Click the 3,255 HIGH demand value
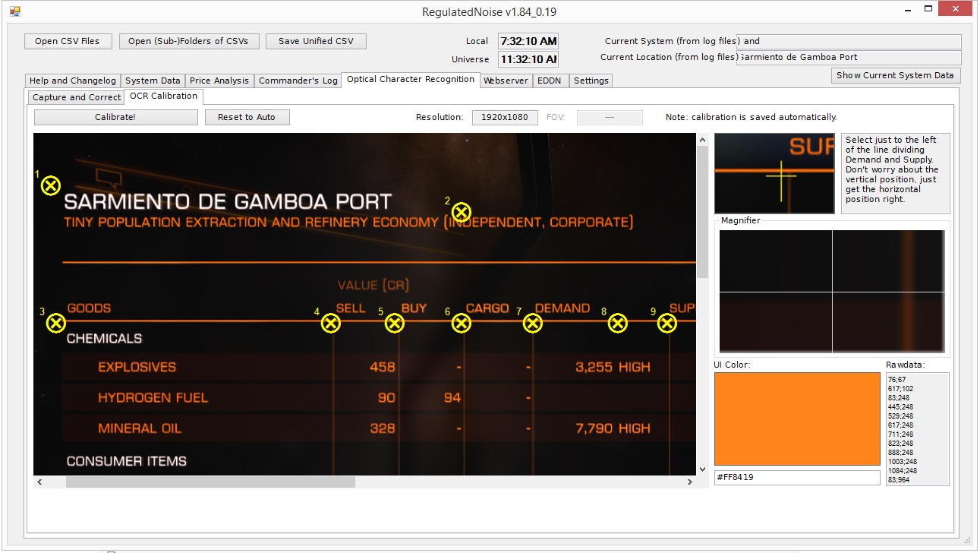The width and height of the screenshot is (980, 553). [613, 367]
